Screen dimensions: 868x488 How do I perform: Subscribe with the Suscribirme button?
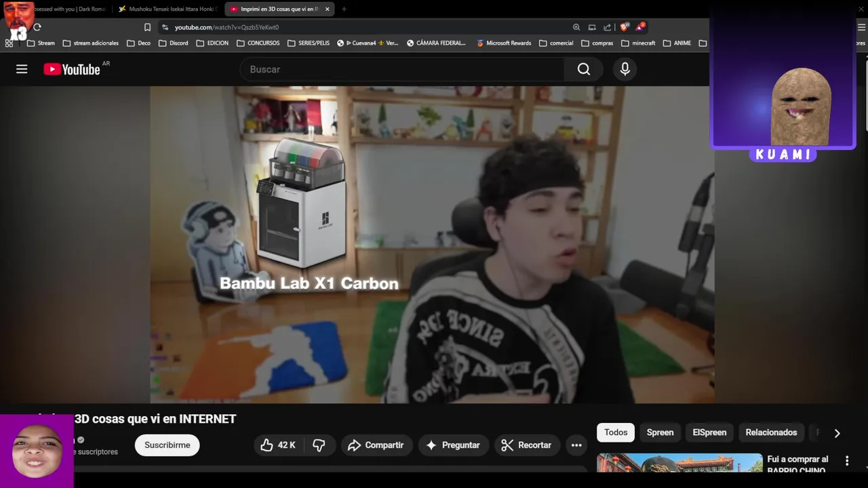(x=167, y=445)
